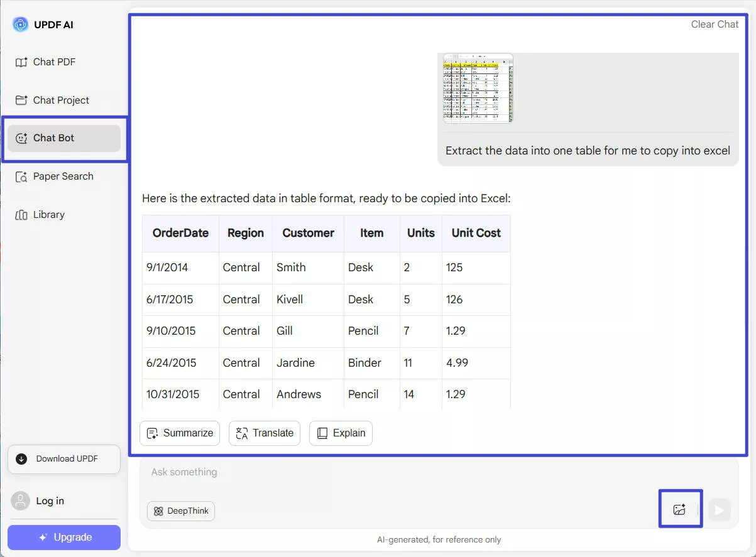
Task: Open Paper Search via its magnifier icon
Action: coord(21,176)
